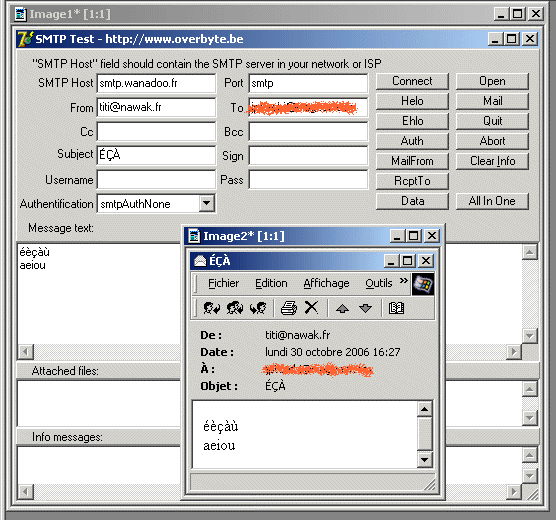Click the SMTP Host input field
Screen dimensions: 556x520
(x=156, y=83)
